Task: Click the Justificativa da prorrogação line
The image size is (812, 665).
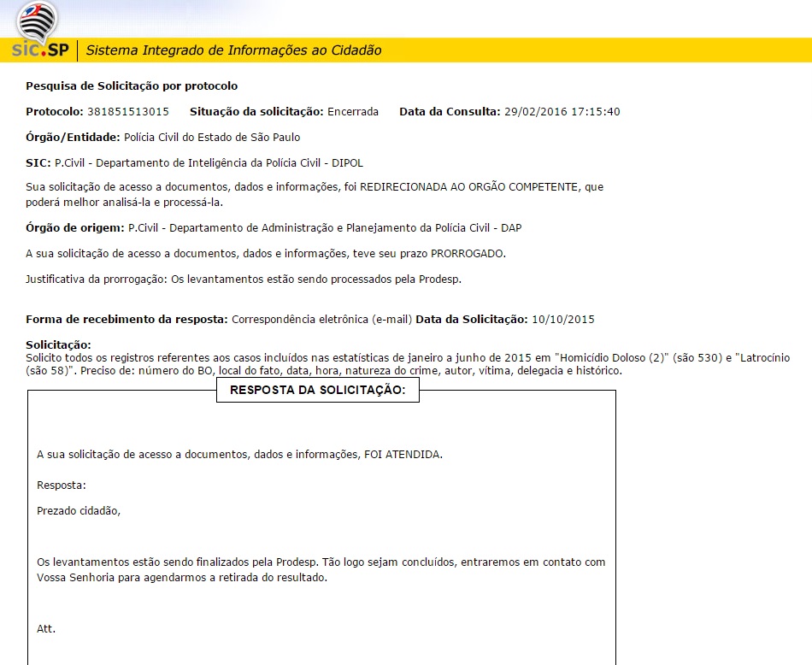Action: point(244,280)
